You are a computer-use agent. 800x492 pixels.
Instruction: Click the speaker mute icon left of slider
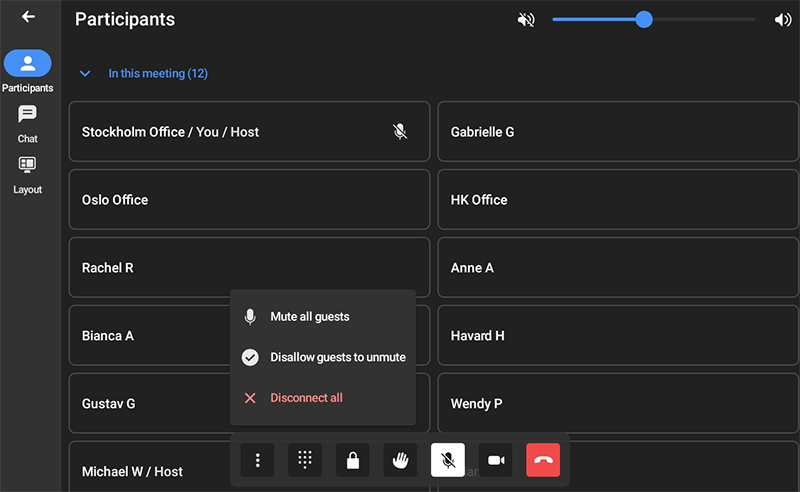(x=526, y=20)
